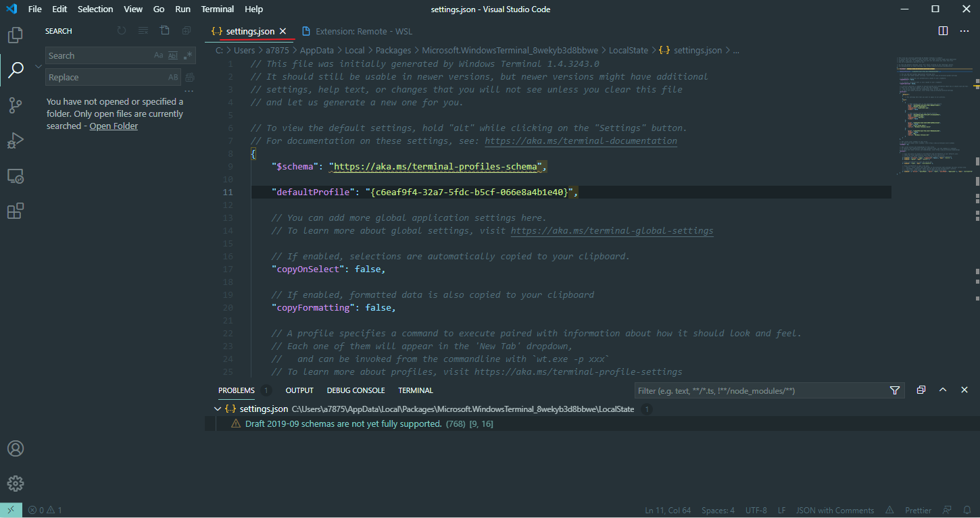
Task: Click the Draft 2019-09 schemas warning row
Action: [592, 423]
